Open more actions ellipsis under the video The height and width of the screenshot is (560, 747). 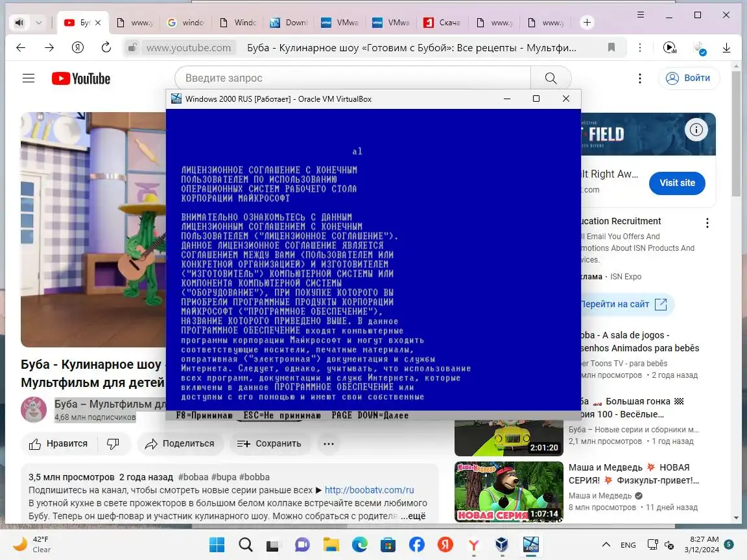[x=329, y=444]
